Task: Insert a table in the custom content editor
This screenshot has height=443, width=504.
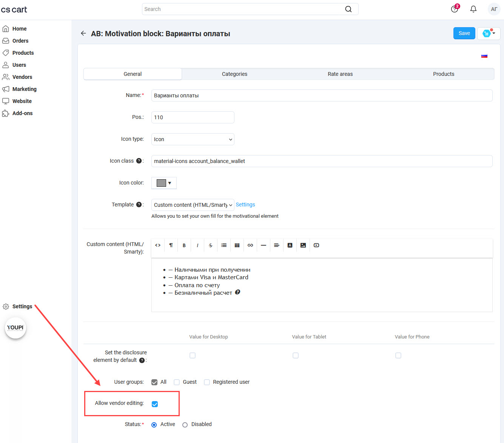Action: (237, 245)
